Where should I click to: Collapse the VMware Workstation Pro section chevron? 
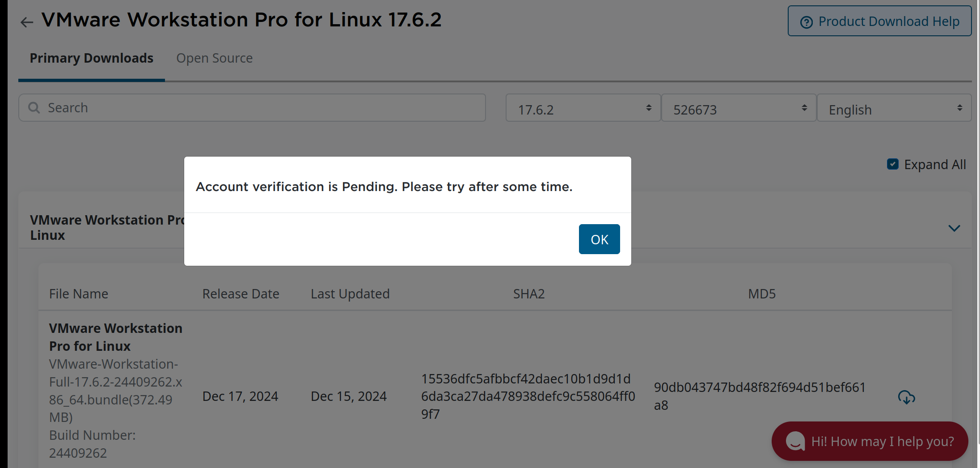click(954, 228)
